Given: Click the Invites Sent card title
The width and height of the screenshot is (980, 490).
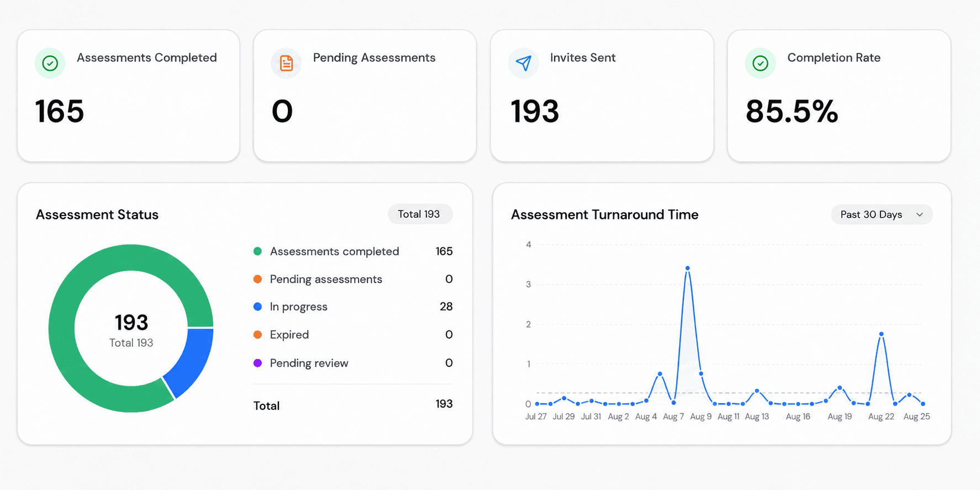Looking at the screenshot, I should (583, 57).
